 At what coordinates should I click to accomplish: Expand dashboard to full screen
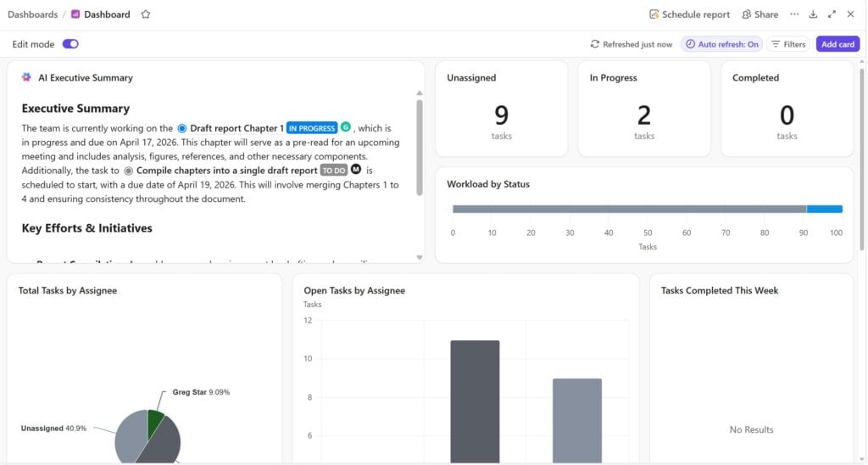832,14
